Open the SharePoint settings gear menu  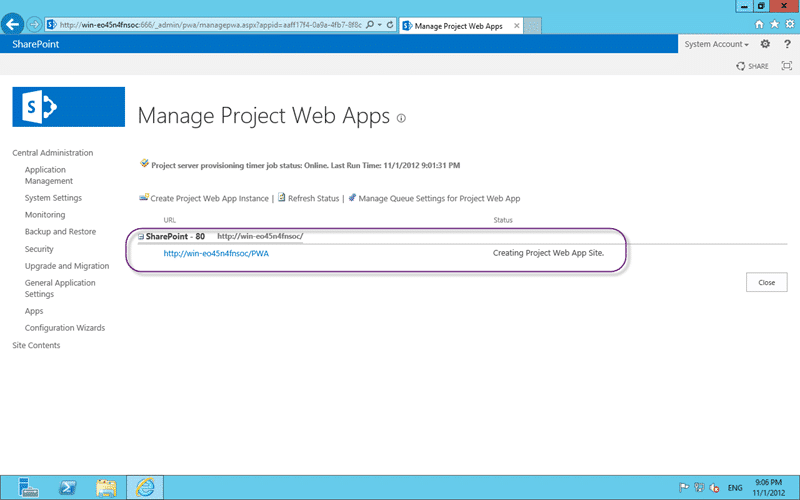765,44
